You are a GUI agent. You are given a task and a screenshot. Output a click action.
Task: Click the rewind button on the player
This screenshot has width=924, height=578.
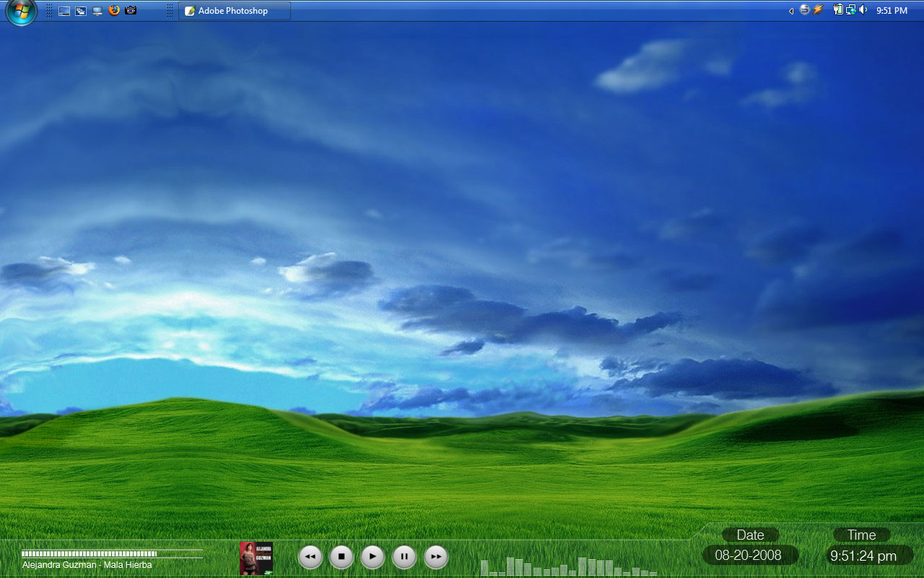pos(310,557)
